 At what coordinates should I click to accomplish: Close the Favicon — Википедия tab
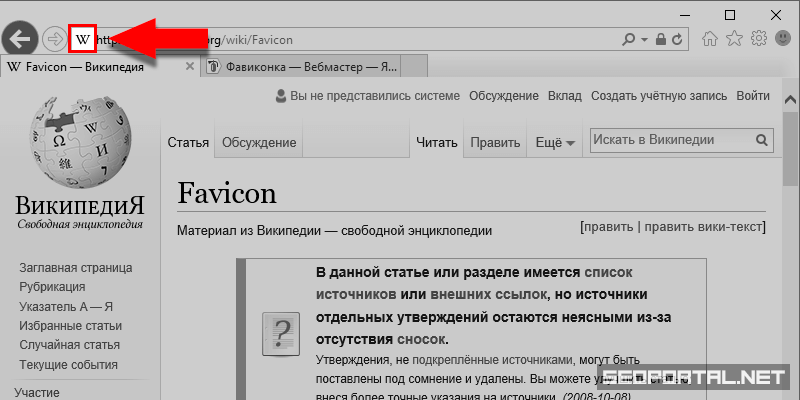tap(189, 67)
